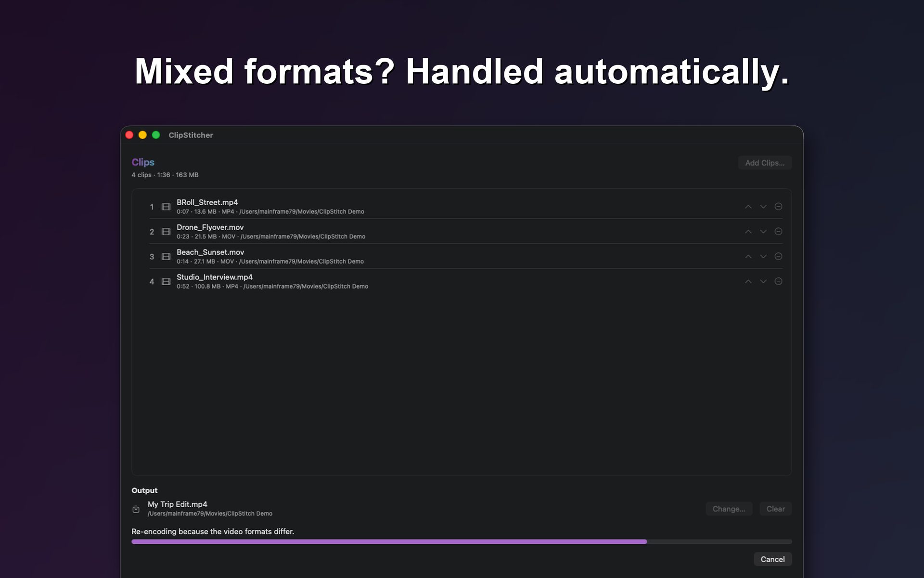Remove the Beach_Sunset.mov clip

[778, 257]
